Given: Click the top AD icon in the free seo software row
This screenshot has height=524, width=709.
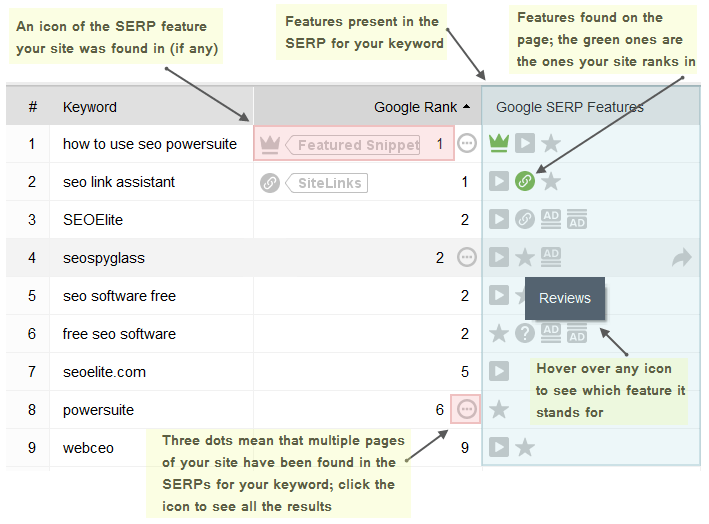Looking at the screenshot, I should click(x=551, y=333).
